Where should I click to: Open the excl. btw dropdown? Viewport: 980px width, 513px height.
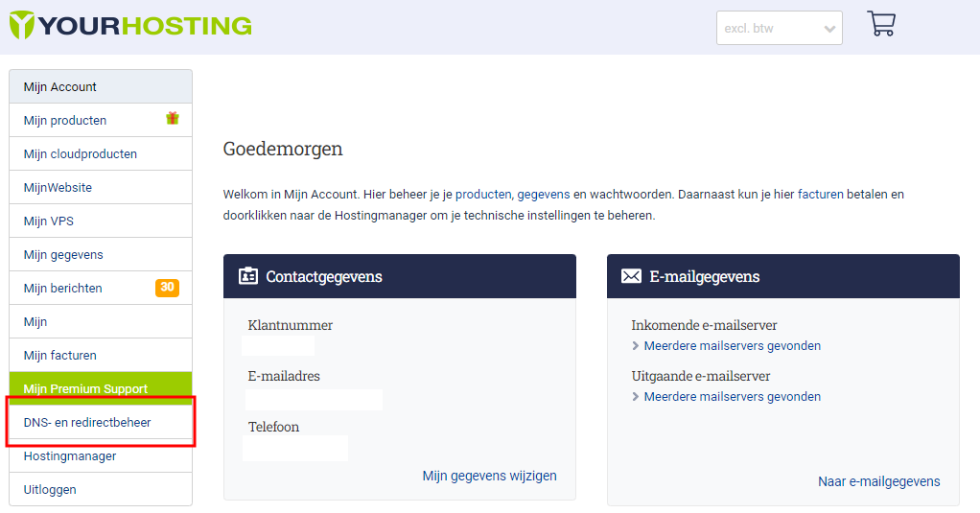pos(779,28)
